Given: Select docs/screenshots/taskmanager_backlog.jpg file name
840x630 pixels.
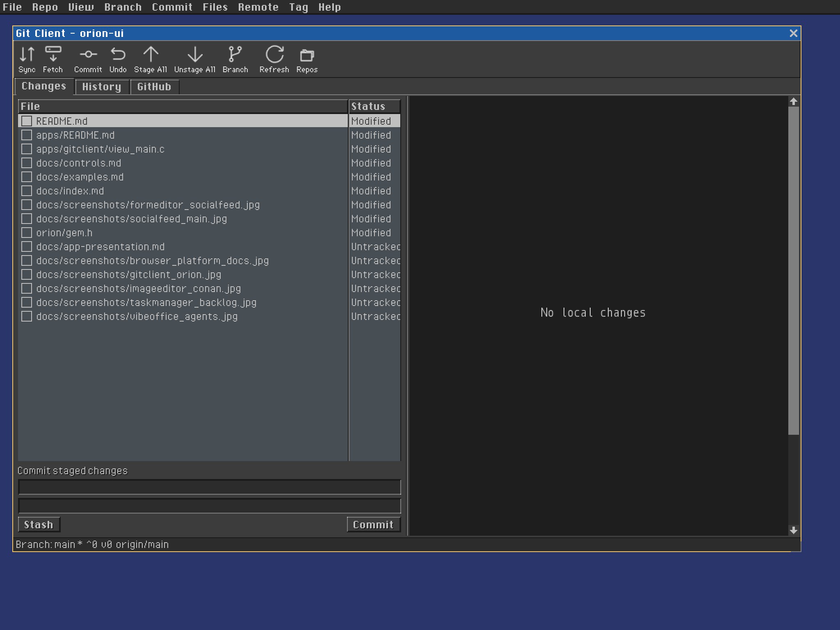Looking at the screenshot, I should click(146, 302).
